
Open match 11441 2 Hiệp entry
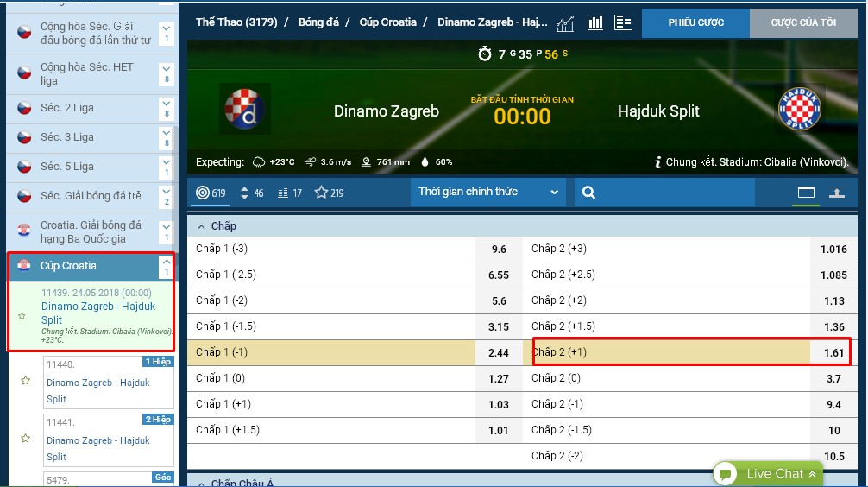(109, 440)
